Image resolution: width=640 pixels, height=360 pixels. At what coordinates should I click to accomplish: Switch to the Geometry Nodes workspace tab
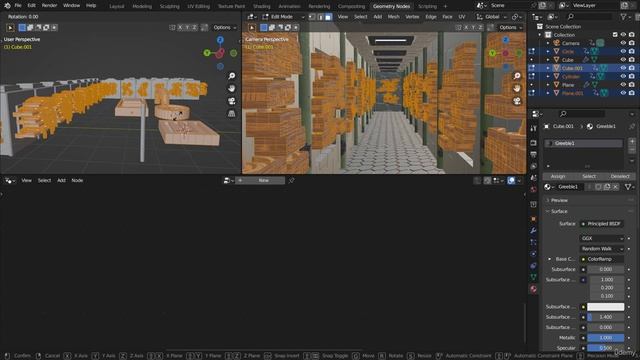[x=391, y=6]
